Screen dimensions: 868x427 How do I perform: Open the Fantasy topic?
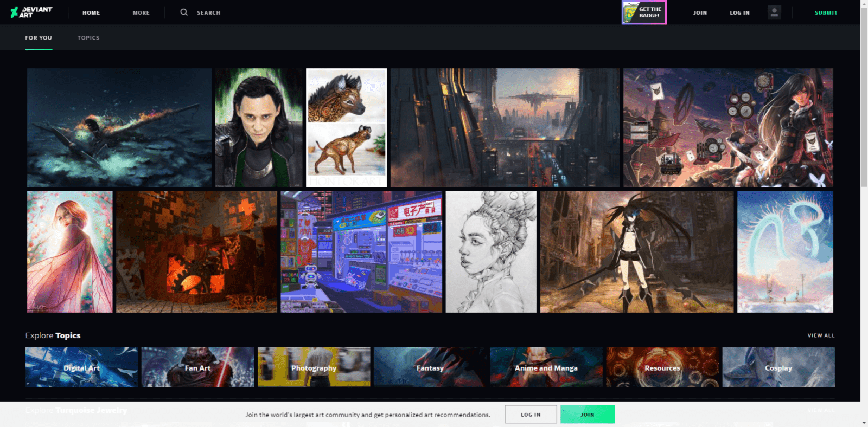coord(430,367)
